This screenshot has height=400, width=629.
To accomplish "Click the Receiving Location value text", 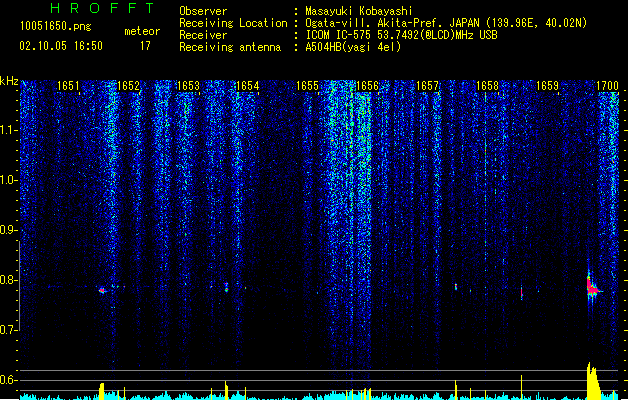I will click(x=446, y=23).
